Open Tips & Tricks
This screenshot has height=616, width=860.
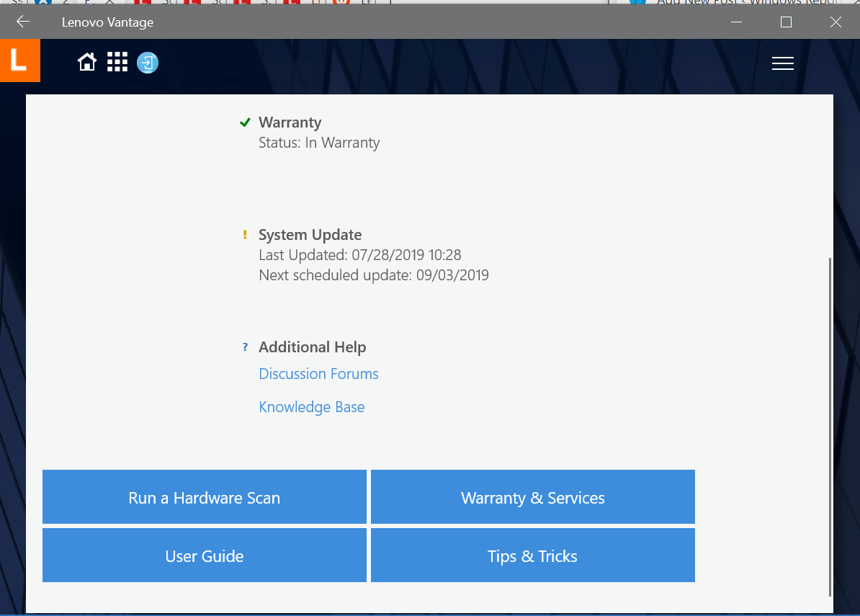tap(532, 555)
